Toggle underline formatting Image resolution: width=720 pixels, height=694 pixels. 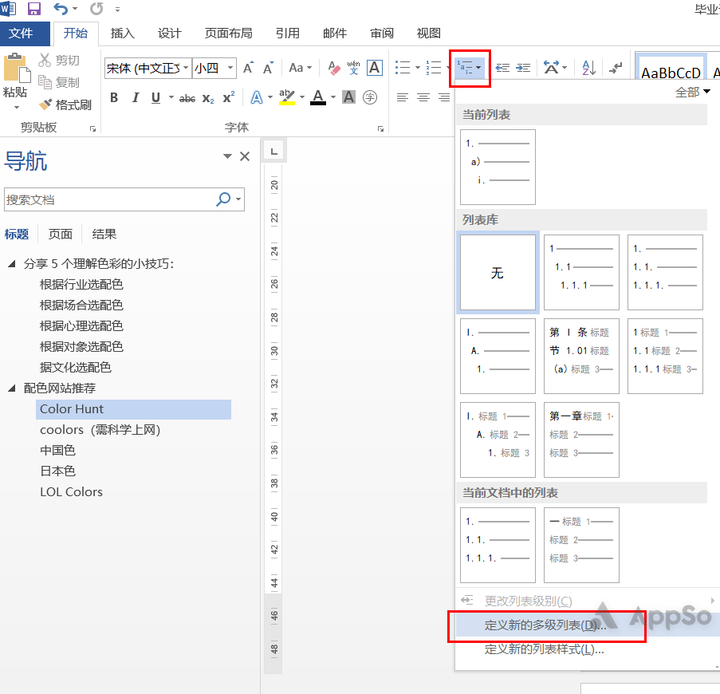tap(156, 97)
